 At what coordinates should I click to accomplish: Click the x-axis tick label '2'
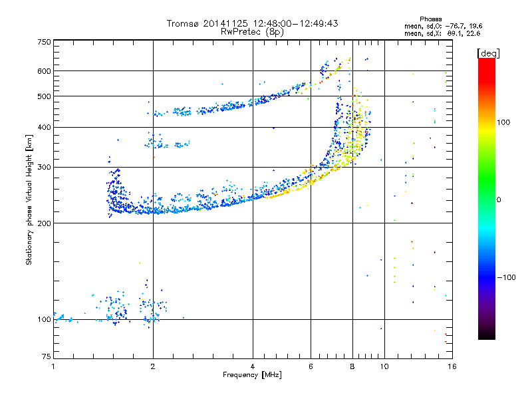point(153,366)
